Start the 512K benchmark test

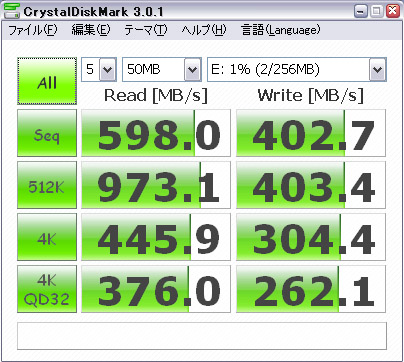47,185
